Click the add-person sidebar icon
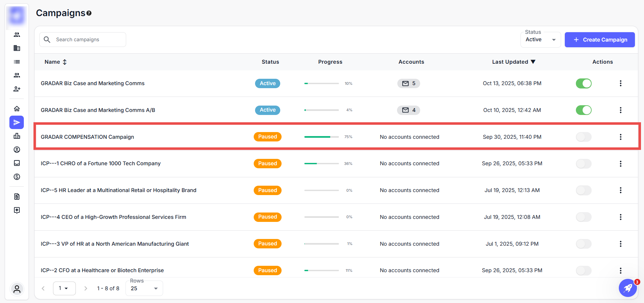Image resolution: width=644 pixels, height=303 pixels. [17, 89]
